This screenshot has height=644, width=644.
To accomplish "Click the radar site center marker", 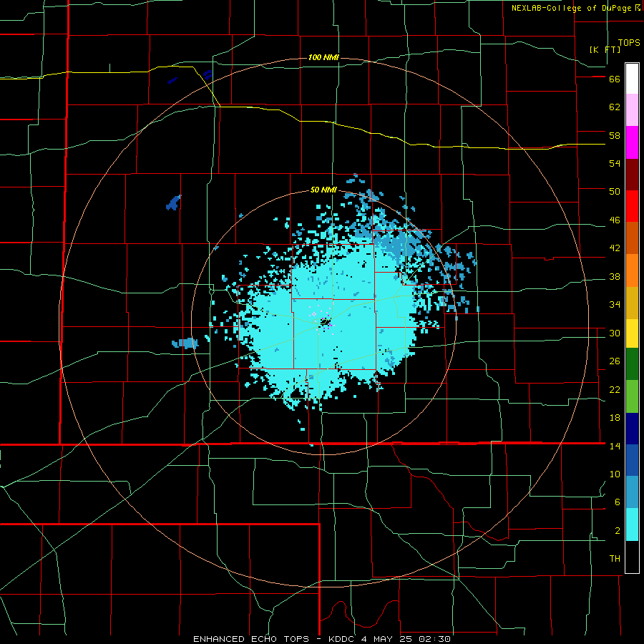I will click(x=326, y=322).
